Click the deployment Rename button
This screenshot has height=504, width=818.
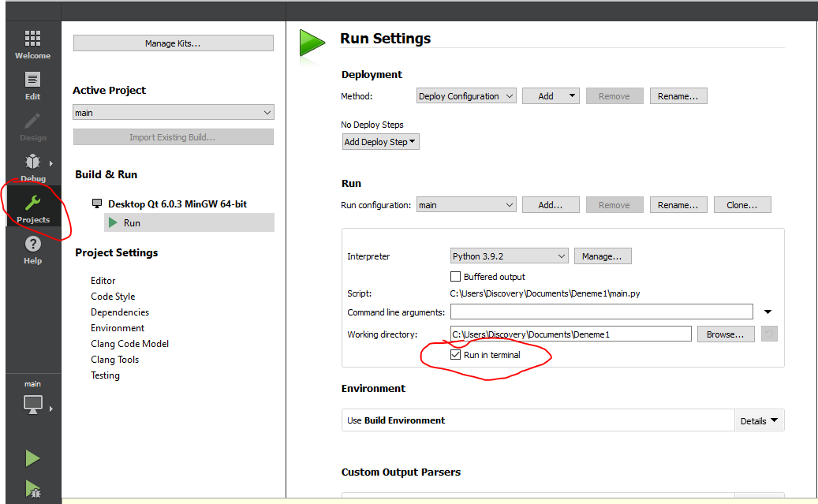click(x=678, y=96)
